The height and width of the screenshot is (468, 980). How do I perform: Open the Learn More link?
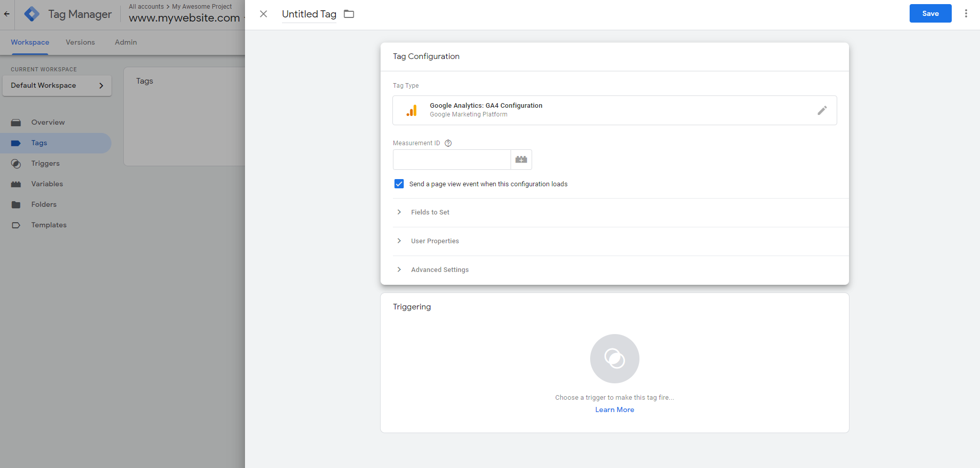pyautogui.click(x=614, y=410)
